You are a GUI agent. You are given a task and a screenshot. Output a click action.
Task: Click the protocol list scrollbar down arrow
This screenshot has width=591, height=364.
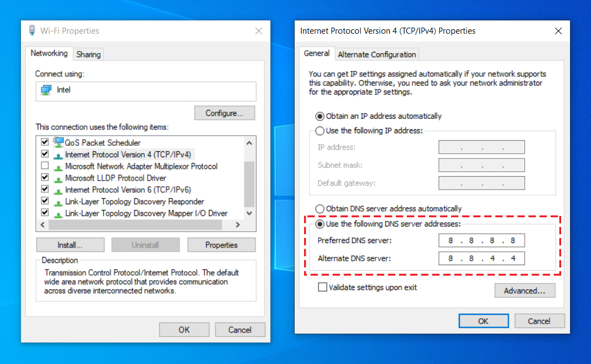249,213
